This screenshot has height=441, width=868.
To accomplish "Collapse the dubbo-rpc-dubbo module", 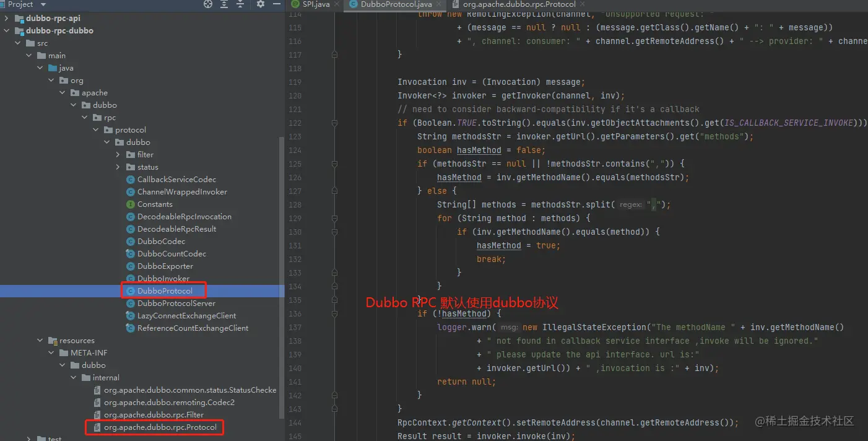I will pyautogui.click(x=7, y=31).
